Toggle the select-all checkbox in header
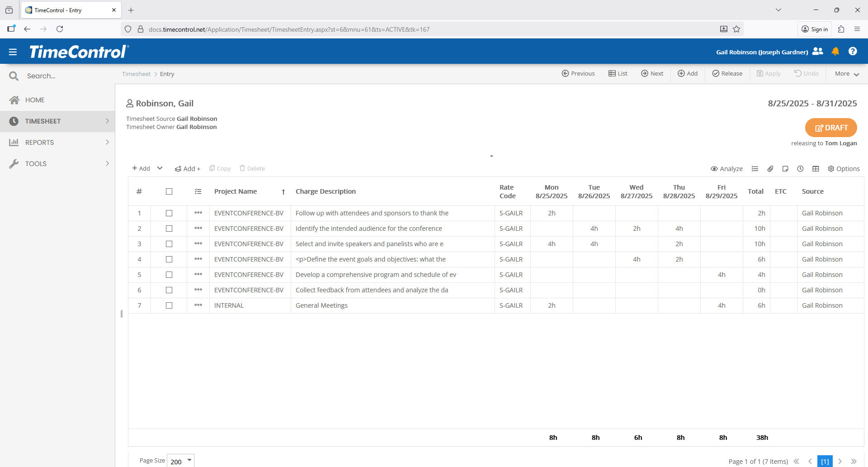 point(169,191)
